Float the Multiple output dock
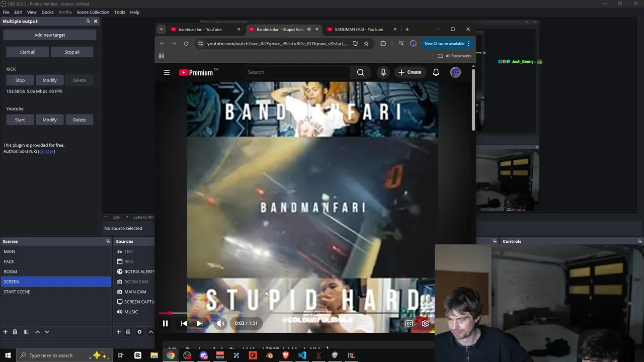 [x=88, y=21]
